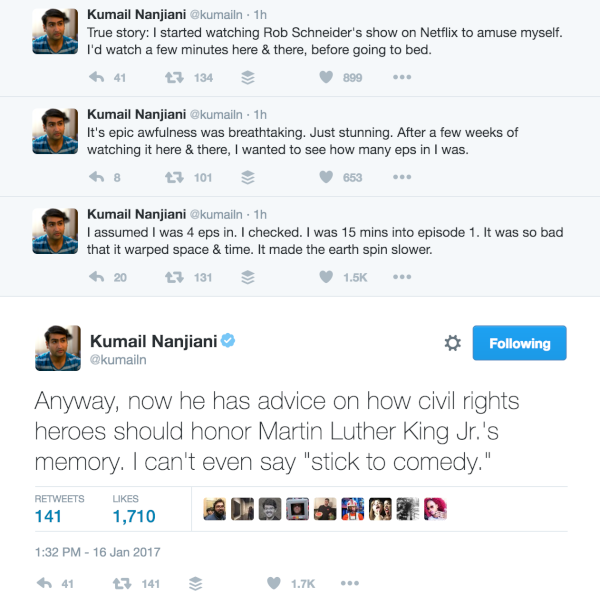Retweet the tweet with 131 retweets
This screenshot has height=606, width=600.
click(x=174, y=277)
